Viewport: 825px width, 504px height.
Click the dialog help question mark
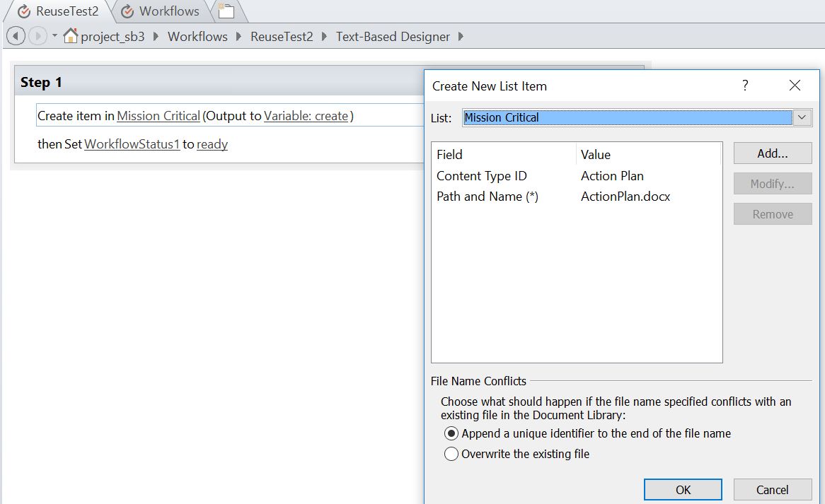pyautogui.click(x=745, y=85)
